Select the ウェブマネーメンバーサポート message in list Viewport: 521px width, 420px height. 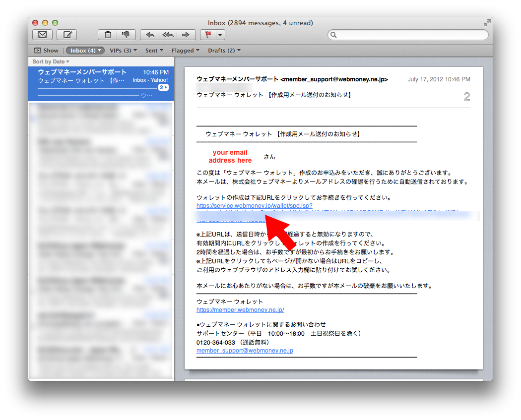[101, 84]
